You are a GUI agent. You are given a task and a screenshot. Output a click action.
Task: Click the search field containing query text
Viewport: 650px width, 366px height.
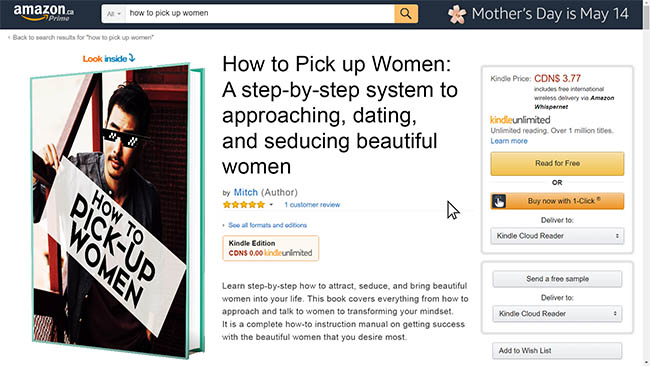[x=260, y=14]
